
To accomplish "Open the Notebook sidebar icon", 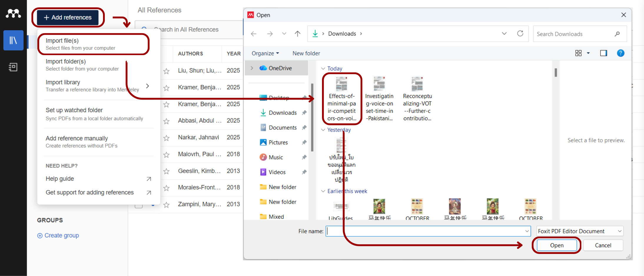I will coord(13,67).
